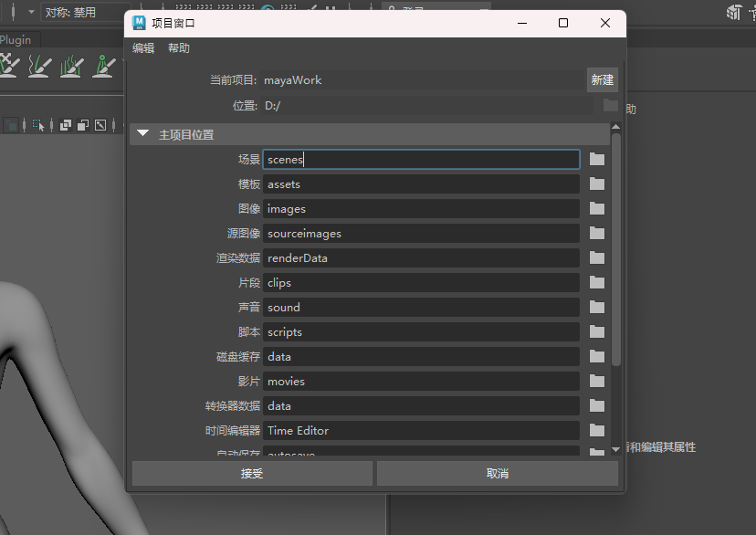Maximize the 项目窗口 dialog
The width and height of the screenshot is (756, 535).
[563, 23]
